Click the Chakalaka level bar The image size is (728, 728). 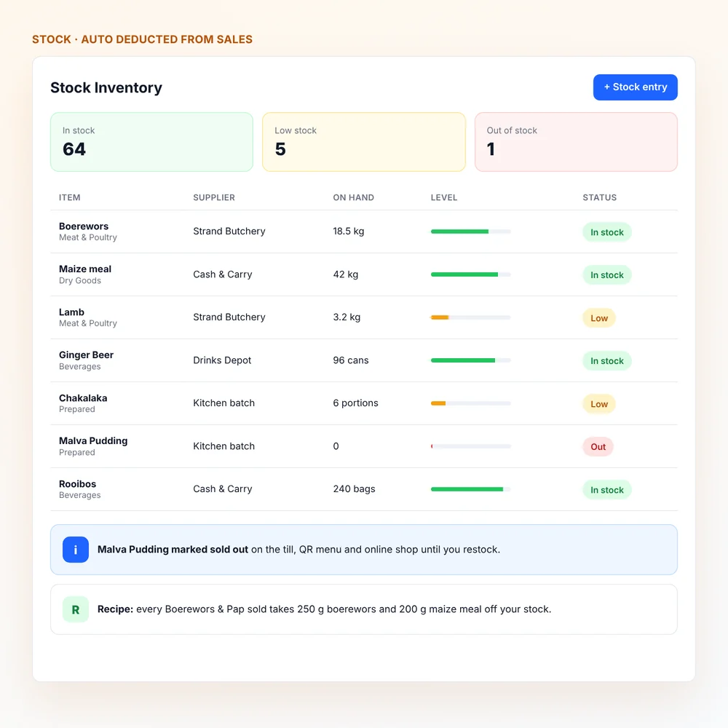point(471,403)
